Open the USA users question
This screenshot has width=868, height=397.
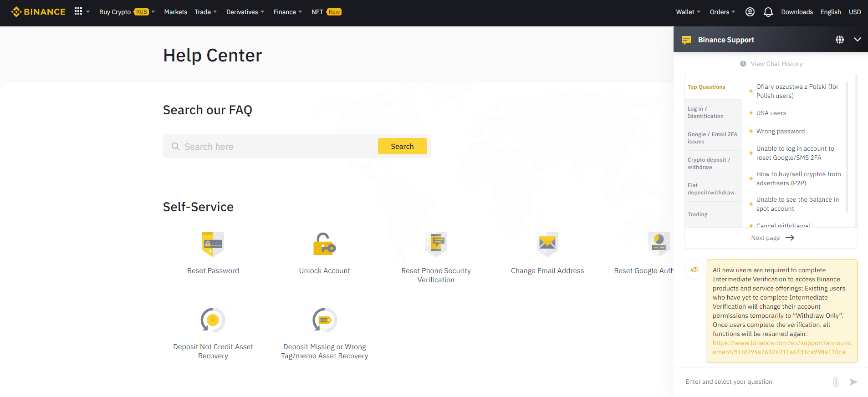tap(771, 113)
